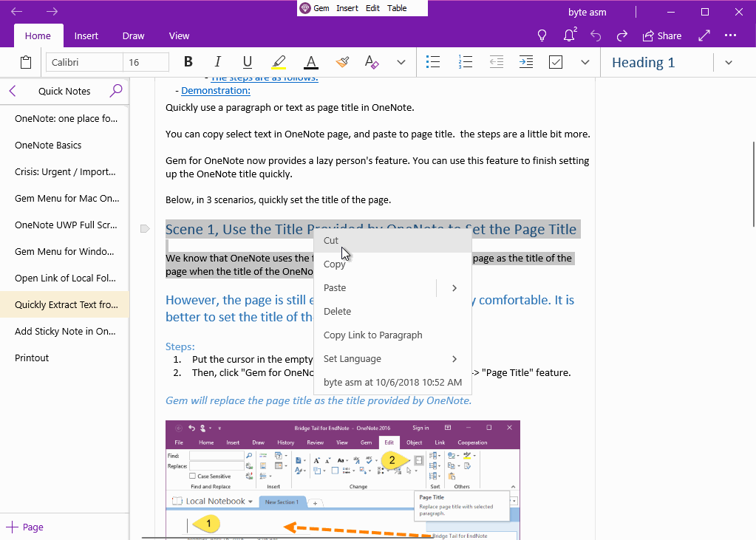Clear formatting with the eraser A icon
Screen dimensions: 756x540
(x=371, y=62)
